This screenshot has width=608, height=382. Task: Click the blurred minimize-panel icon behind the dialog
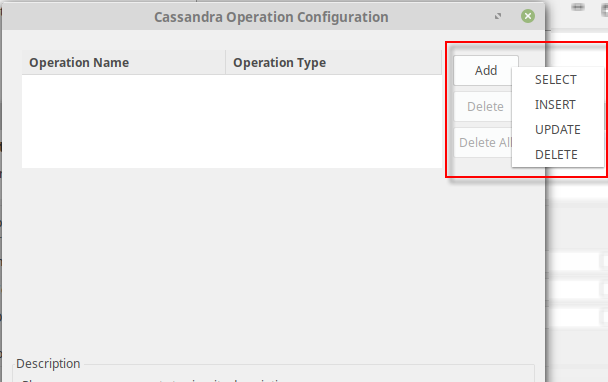[x=578, y=7]
